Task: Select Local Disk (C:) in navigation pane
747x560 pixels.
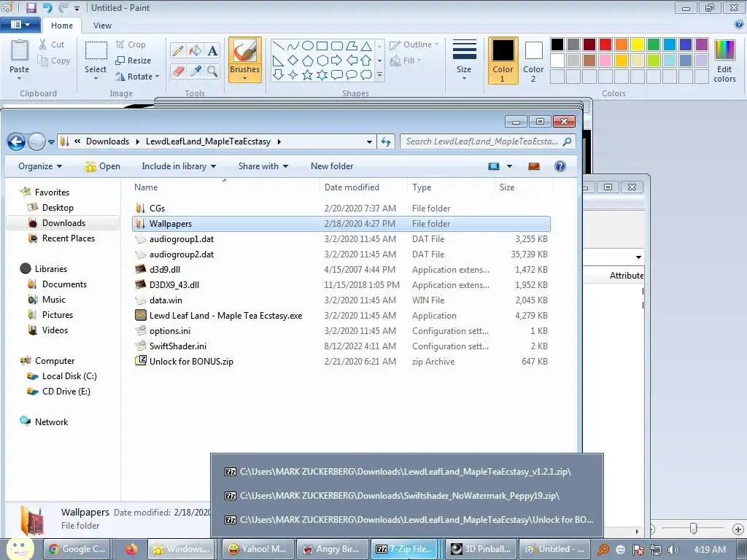Action: point(69,376)
